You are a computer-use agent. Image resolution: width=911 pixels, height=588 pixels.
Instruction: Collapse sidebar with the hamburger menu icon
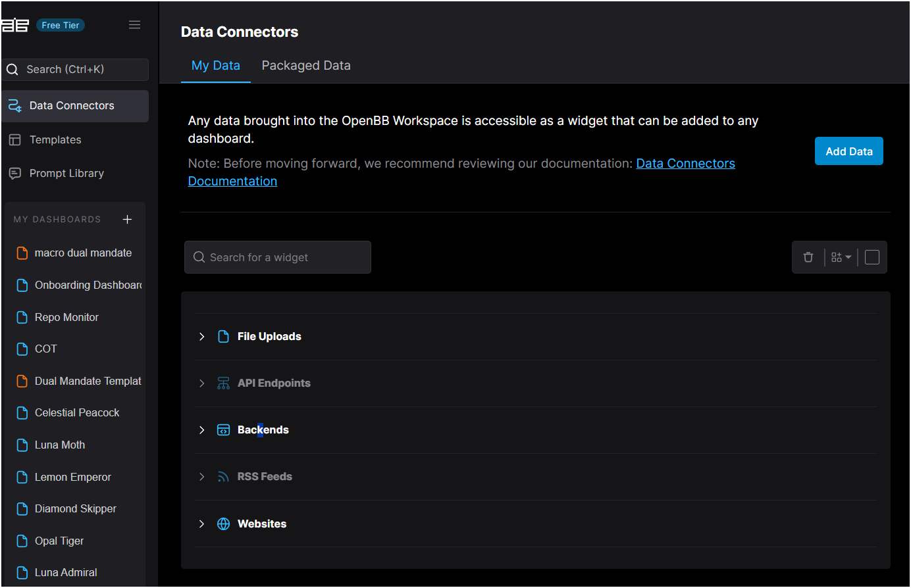tap(134, 25)
